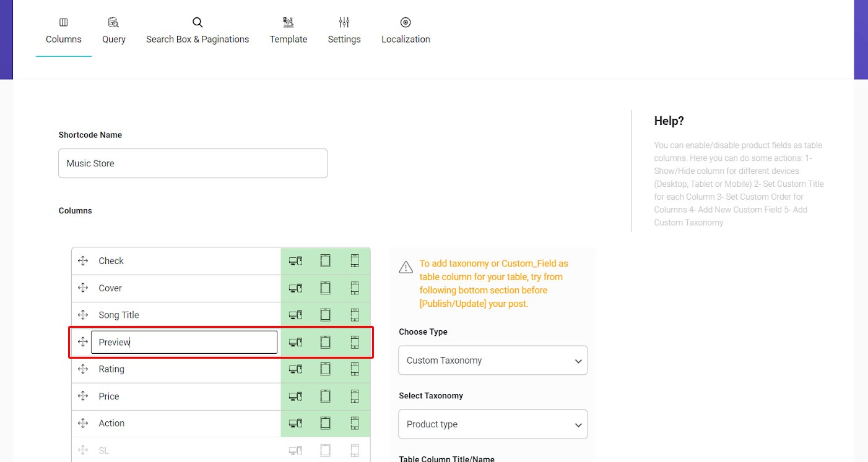The image size is (868, 462).
Task: Click desktop device icon in Action row
Action: (295, 423)
